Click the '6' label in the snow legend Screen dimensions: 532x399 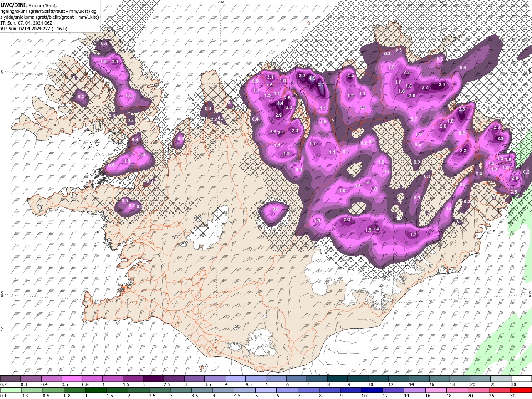pyautogui.click(x=287, y=384)
